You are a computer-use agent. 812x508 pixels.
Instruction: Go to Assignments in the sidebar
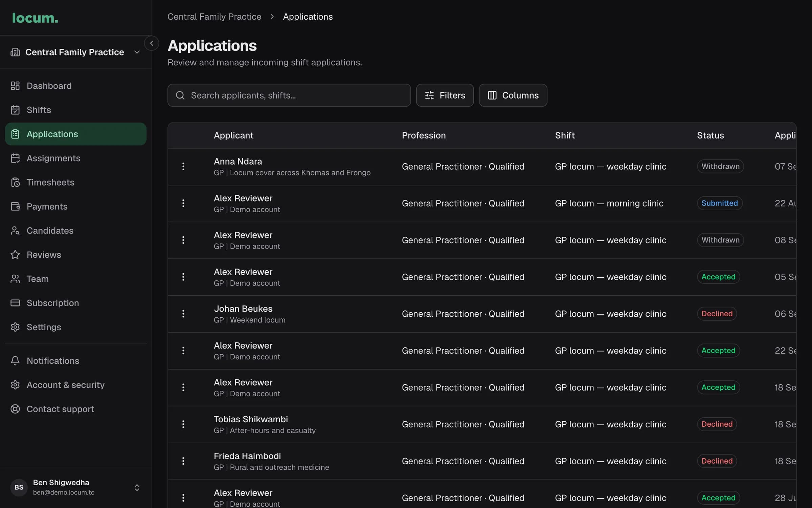click(76, 158)
